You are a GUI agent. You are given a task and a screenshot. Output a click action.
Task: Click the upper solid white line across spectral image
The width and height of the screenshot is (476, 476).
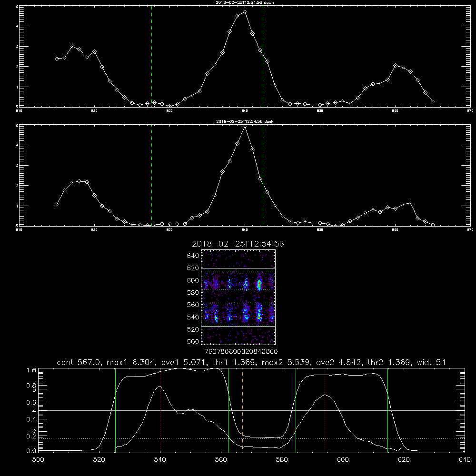(x=238, y=268)
